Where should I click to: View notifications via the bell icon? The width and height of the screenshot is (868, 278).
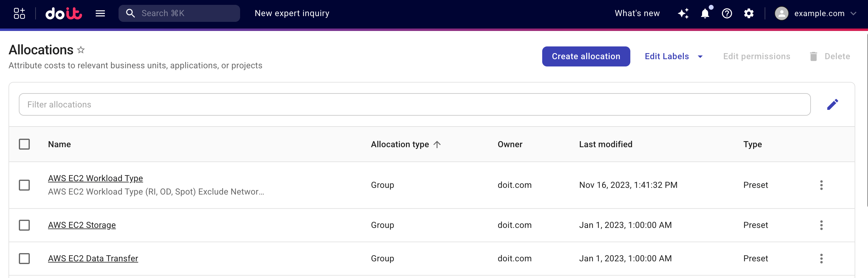(x=705, y=13)
